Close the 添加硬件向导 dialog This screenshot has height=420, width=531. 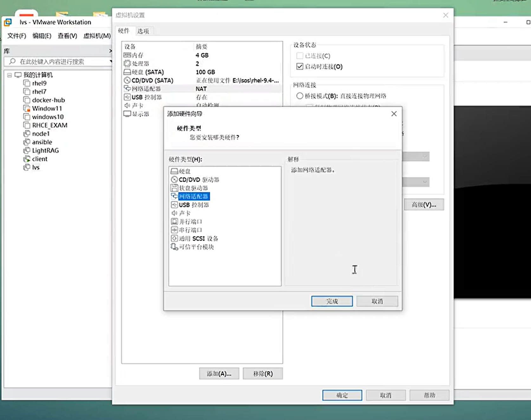tap(394, 114)
